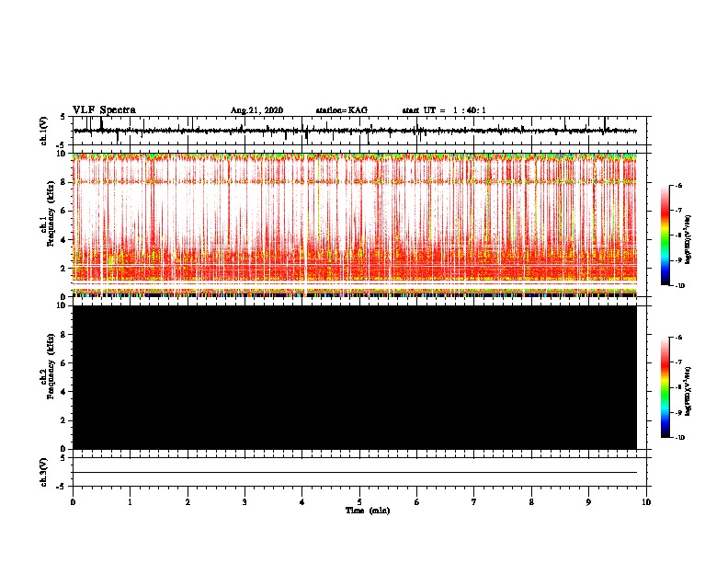Click the flat line in ch.3 panel

coord(355,473)
